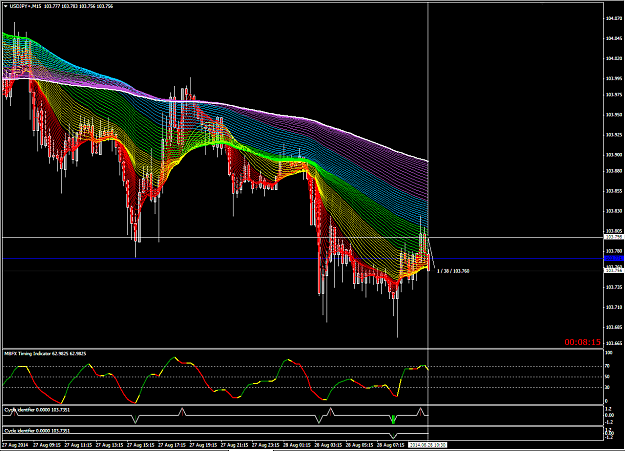Click '27 Aug 2014' on the time axis

15,445
